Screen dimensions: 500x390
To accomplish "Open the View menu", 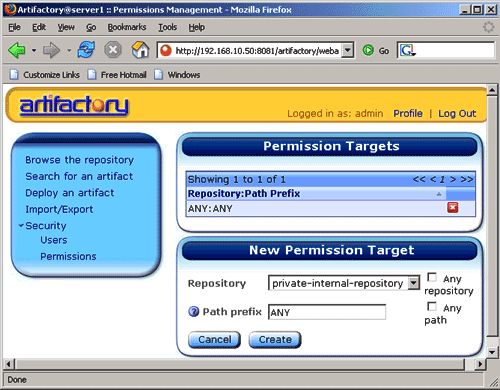I will (66, 27).
